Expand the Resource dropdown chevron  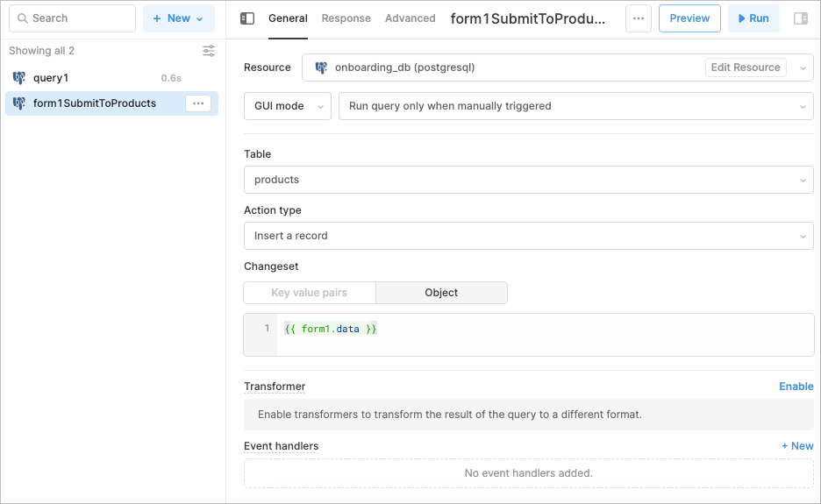tap(803, 68)
